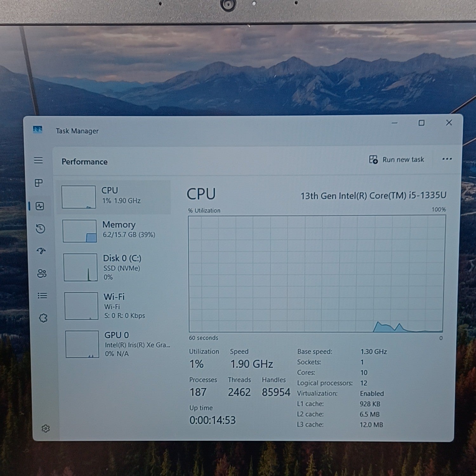Click the Memory mini graph thumbnail
This screenshot has width=476, height=476.
click(80, 231)
